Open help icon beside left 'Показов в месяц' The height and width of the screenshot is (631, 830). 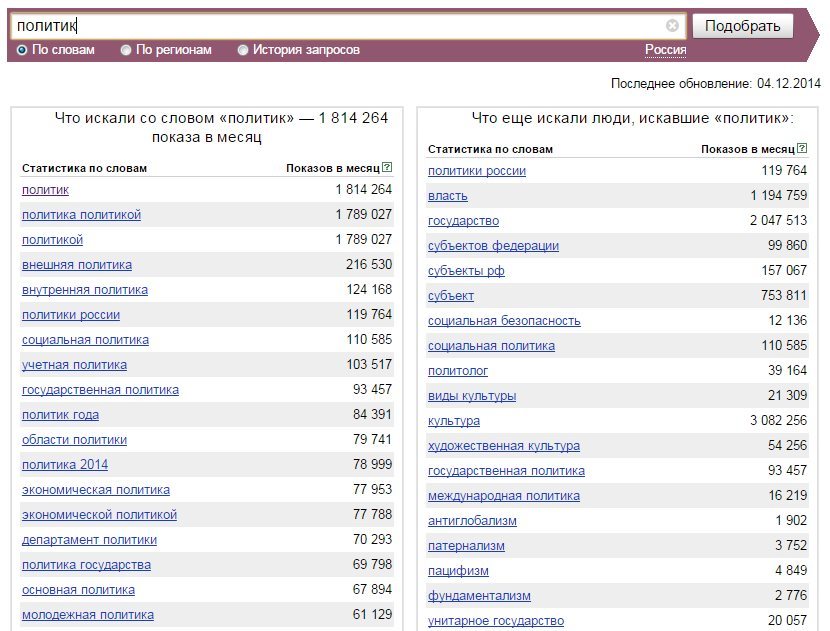[387, 167]
